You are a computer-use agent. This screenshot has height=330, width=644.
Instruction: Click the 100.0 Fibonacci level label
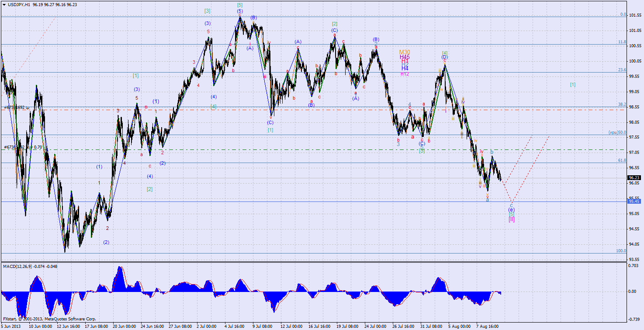(x=621, y=251)
